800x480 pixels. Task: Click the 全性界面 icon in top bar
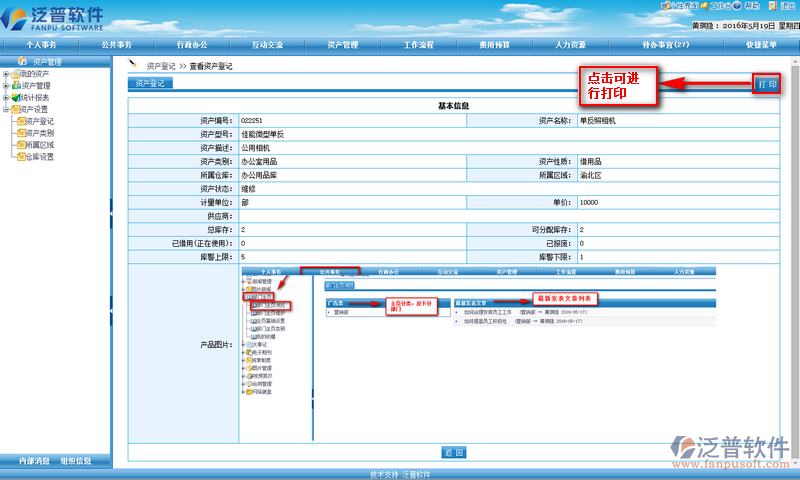pyautogui.click(x=664, y=6)
